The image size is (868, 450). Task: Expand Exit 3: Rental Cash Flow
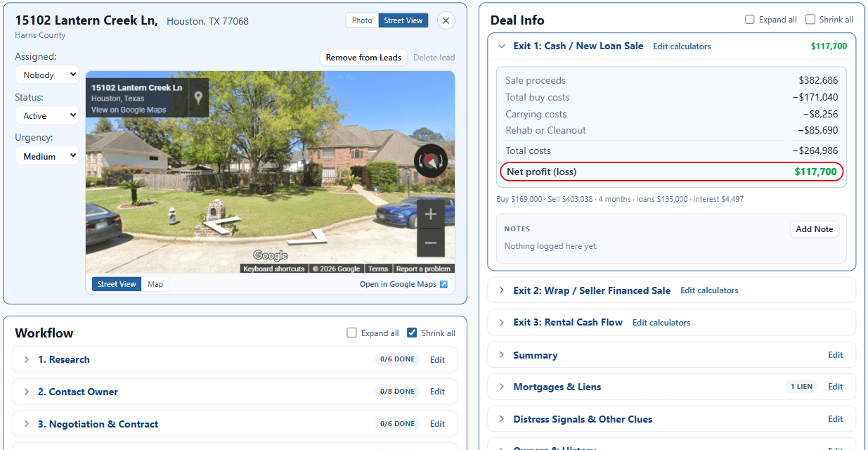501,323
